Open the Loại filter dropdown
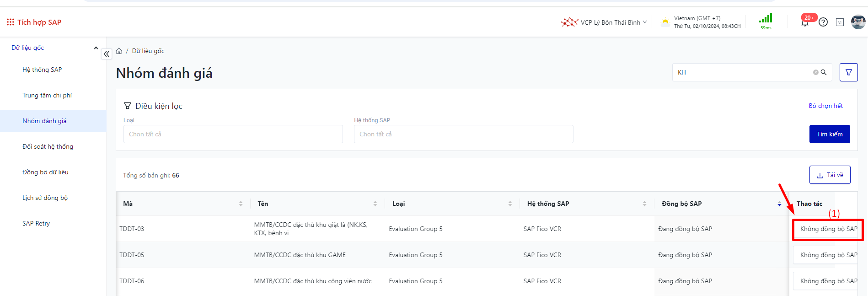 coord(233,134)
